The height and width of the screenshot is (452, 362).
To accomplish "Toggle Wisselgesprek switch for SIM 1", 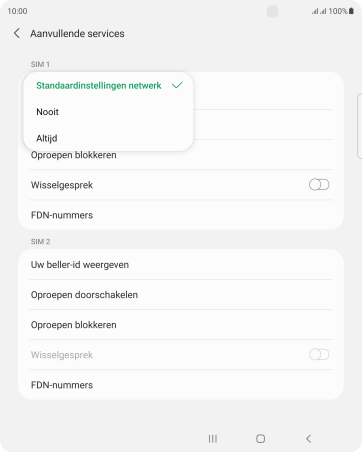I will pos(319,185).
